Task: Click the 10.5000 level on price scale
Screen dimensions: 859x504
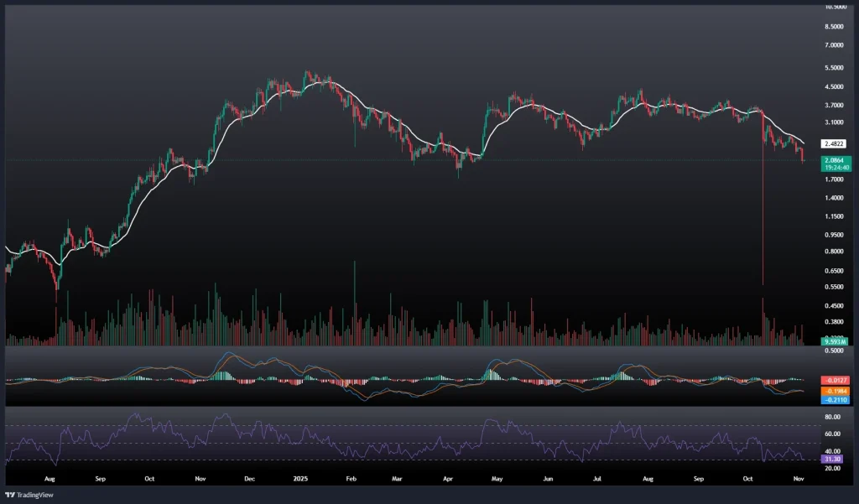Action: tap(836, 6)
